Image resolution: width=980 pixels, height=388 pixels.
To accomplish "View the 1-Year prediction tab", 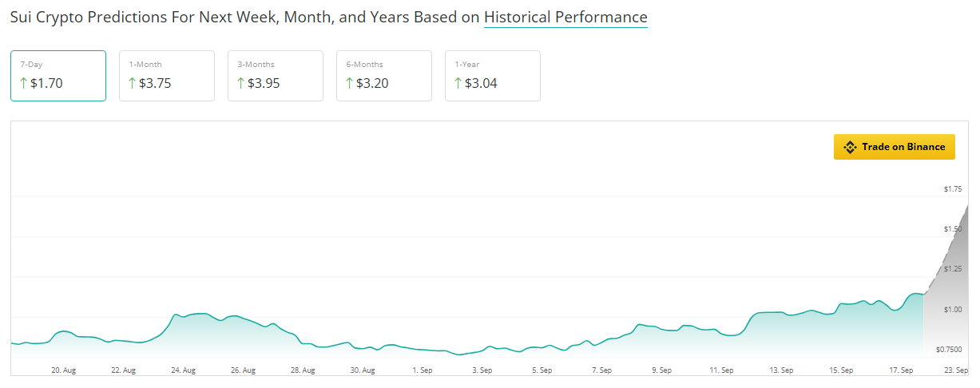I will [x=493, y=76].
